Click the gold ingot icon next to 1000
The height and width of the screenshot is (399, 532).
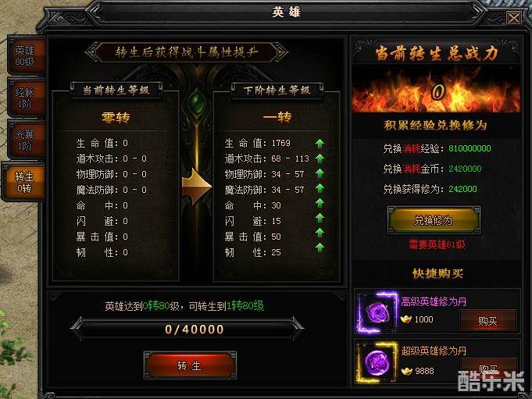pyautogui.click(x=405, y=319)
